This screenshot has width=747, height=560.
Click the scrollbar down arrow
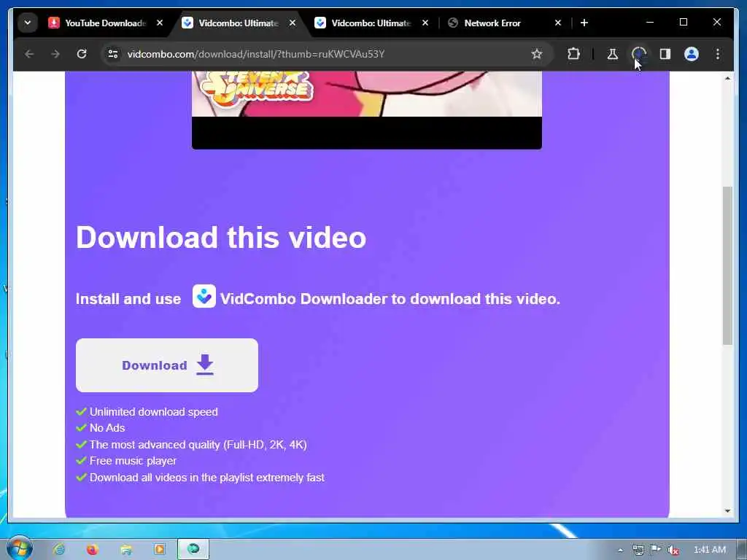727,511
